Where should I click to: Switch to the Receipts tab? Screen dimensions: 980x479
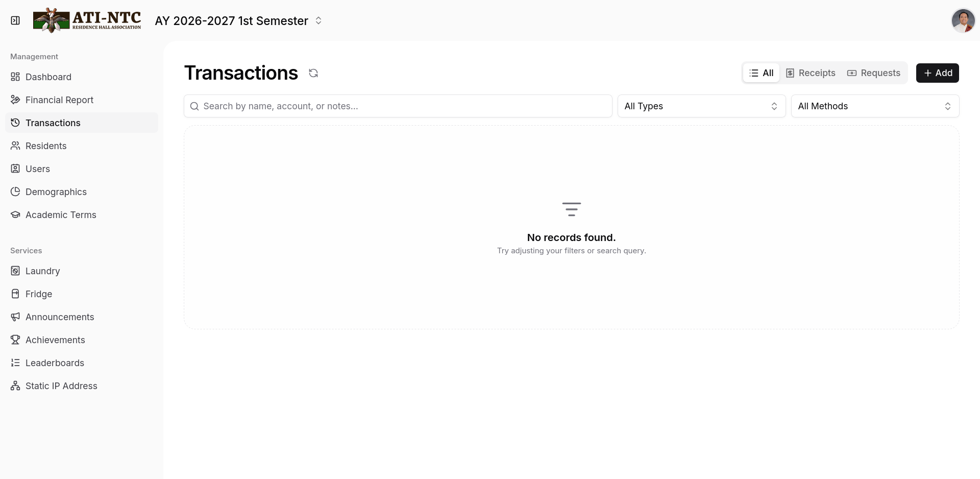(811, 73)
